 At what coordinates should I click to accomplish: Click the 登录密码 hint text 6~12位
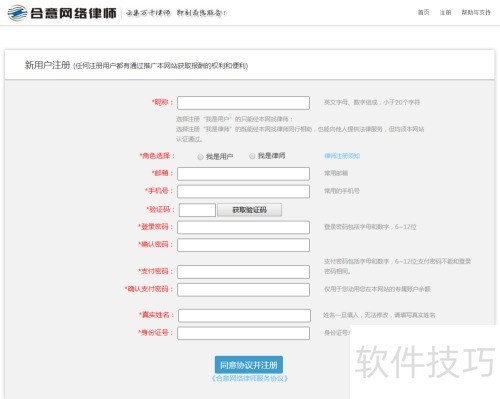[x=370, y=227]
